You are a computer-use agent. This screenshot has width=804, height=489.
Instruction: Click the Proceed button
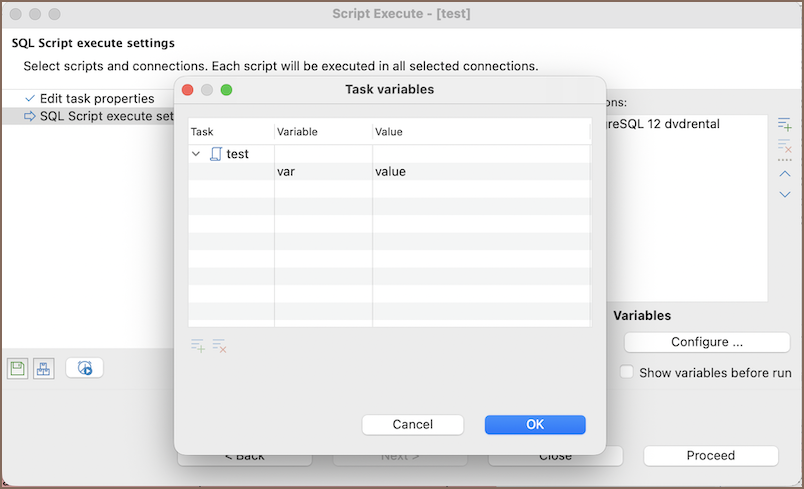pyautogui.click(x=710, y=456)
